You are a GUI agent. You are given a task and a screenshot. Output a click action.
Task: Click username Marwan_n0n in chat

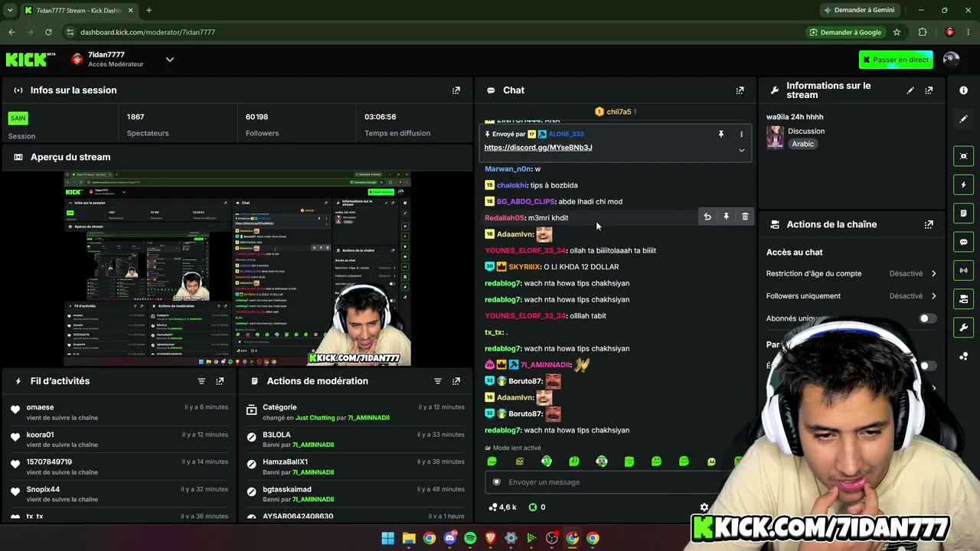(x=508, y=168)
